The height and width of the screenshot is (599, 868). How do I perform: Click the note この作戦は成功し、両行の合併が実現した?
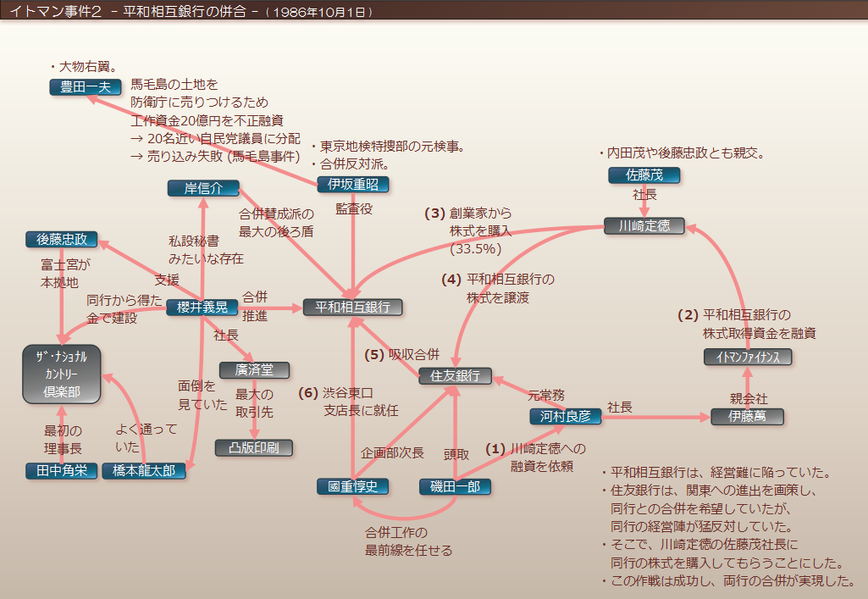coord(729,581)
